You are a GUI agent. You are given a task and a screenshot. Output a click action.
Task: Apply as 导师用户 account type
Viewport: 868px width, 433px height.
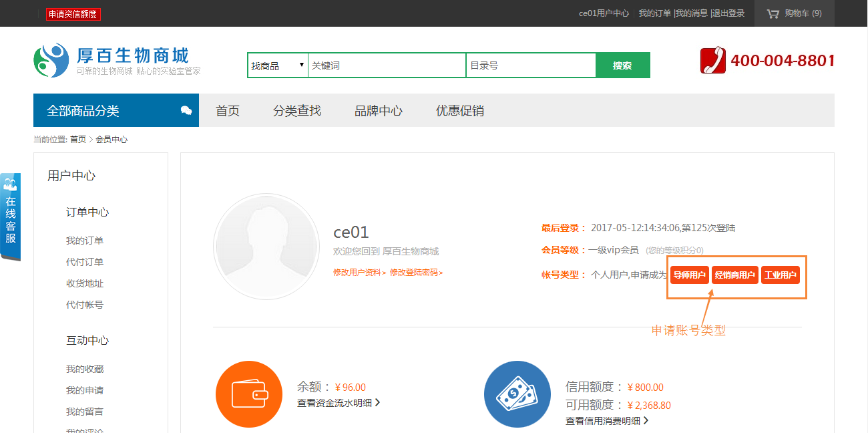689,275
